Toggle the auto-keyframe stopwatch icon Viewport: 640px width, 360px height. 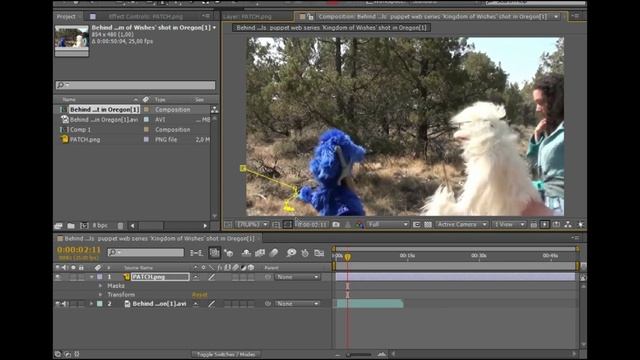pos(305,253)
